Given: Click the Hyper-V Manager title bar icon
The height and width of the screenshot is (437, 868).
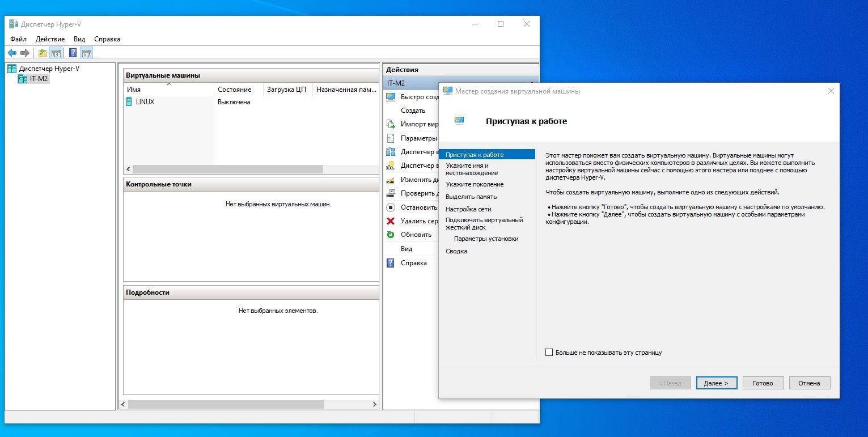Looking at the screenshot, I should point(14,24).
